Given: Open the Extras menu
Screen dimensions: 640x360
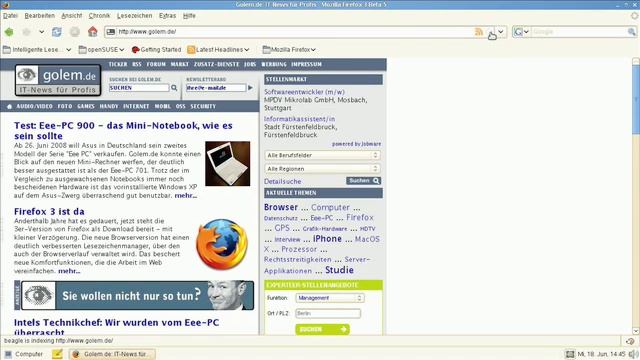Looking at the screenshot, I should (167, 16).
